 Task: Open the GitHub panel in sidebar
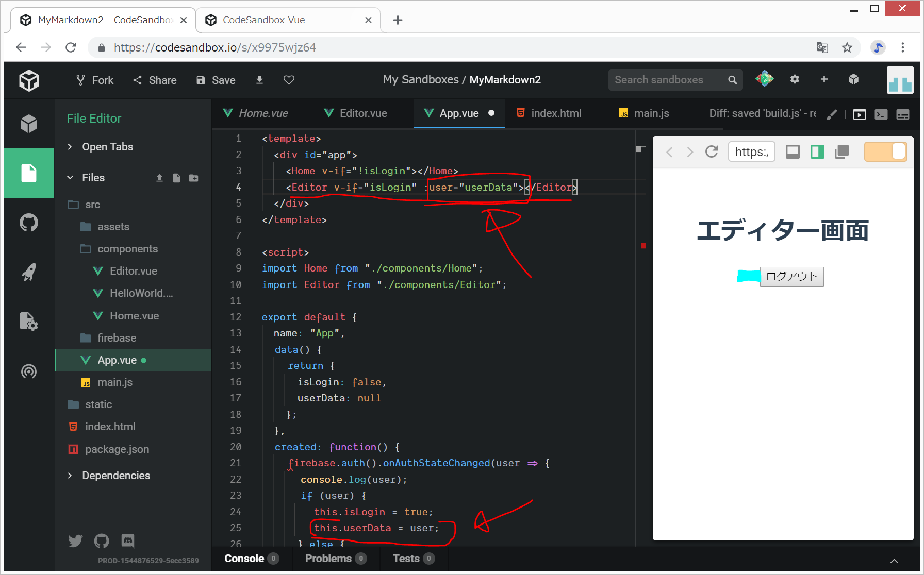tap(29, 223)
